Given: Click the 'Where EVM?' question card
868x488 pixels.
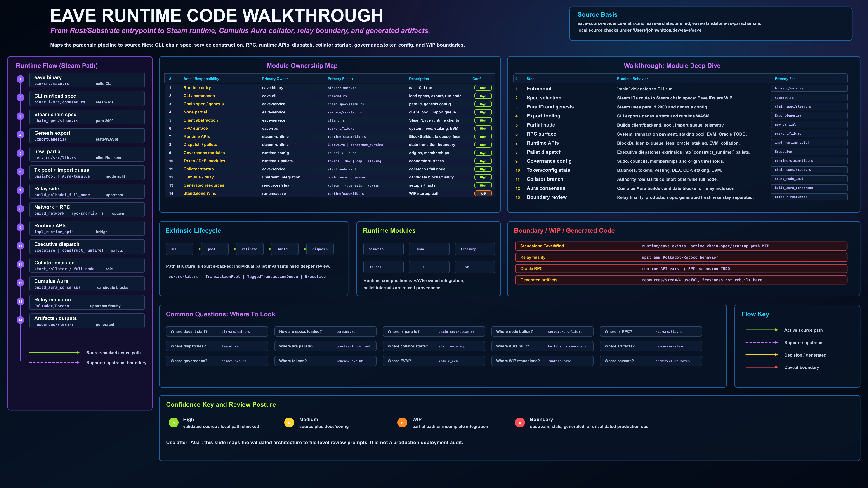Looking at the screenshot, I should 434,361.
